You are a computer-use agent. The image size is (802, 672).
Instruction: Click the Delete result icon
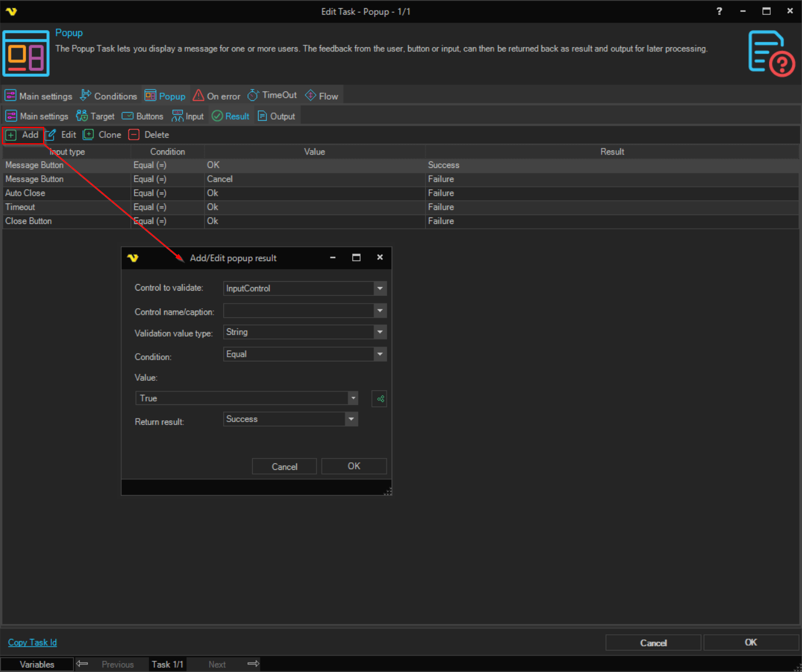[134, 135]
